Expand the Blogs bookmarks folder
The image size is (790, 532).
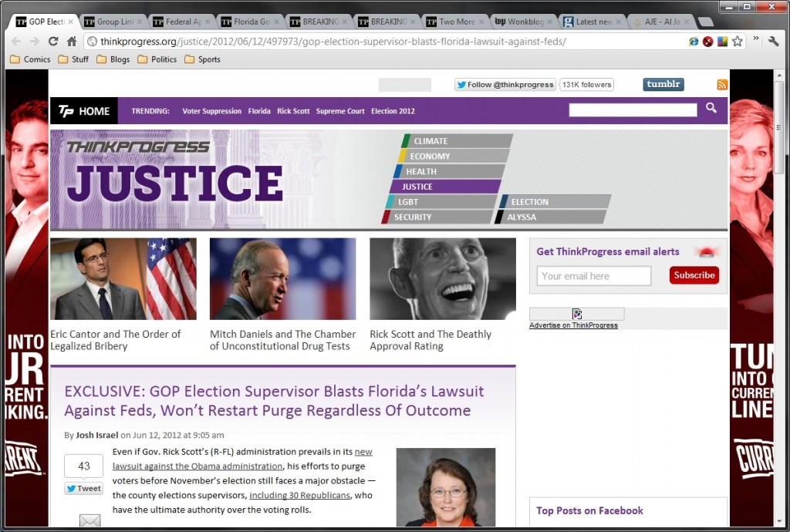pyautogui.click(x=113, y=59)
